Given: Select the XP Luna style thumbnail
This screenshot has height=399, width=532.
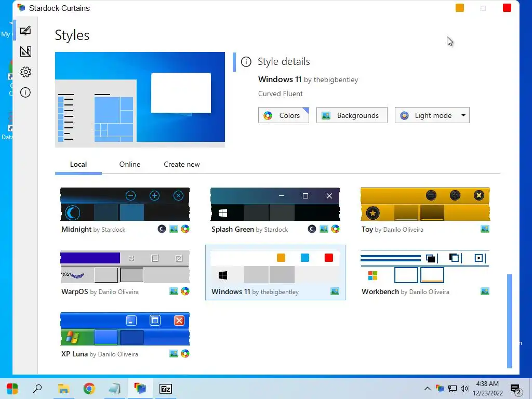Looking at the screenshot, I should [125, 329].
